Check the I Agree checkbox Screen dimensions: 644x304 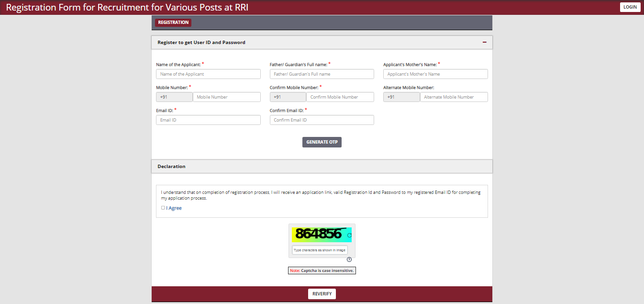(x=163, y=208)
